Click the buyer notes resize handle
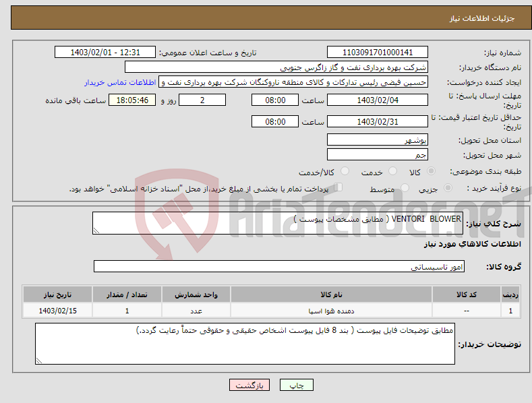This screenshot has height=403, width=532. pyautogui.click(x=39, y=361)
